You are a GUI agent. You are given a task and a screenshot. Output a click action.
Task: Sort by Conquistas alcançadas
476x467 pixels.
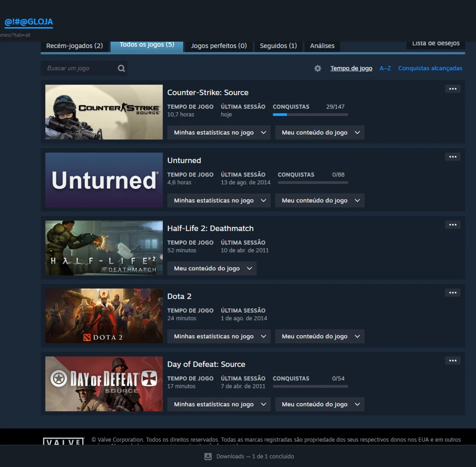(x=430, y=68)
